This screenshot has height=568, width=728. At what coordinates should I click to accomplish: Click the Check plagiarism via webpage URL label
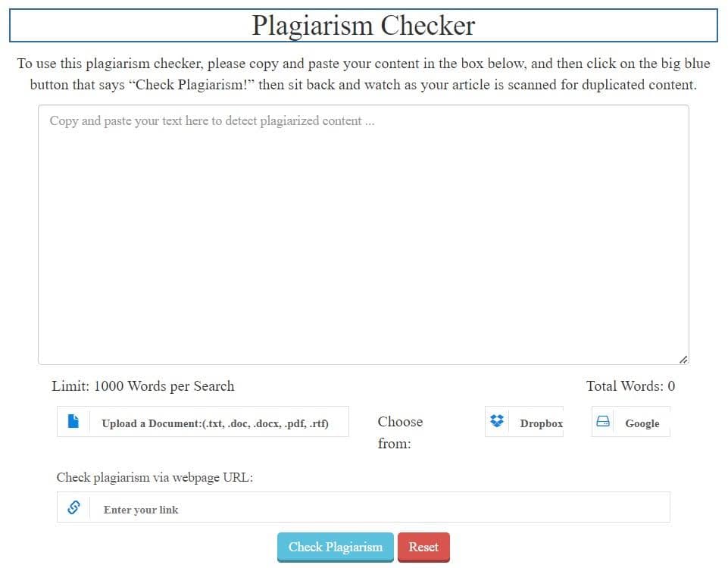tap(155, 477)
